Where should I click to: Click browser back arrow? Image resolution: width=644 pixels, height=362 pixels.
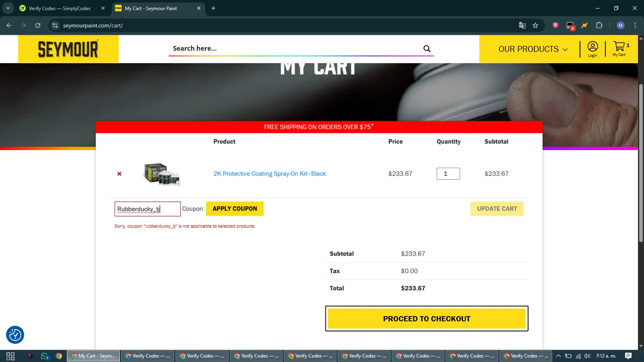coord(9,25)
